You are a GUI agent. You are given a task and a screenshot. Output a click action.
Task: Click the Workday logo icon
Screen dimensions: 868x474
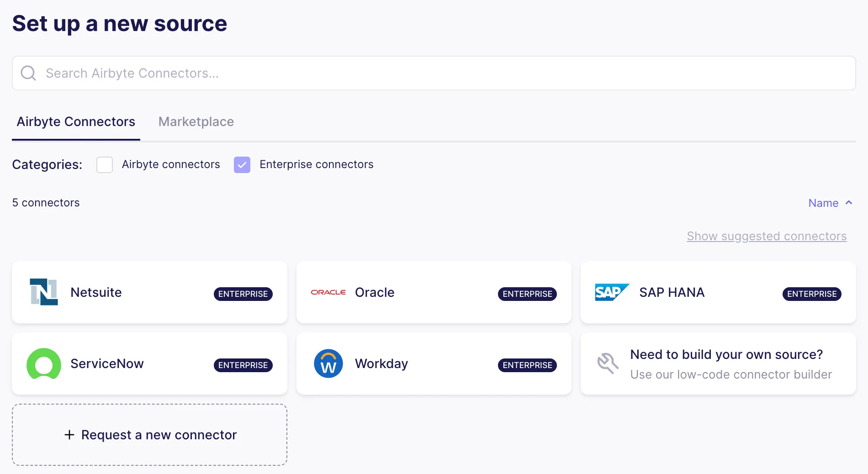(x=328, y=363)
